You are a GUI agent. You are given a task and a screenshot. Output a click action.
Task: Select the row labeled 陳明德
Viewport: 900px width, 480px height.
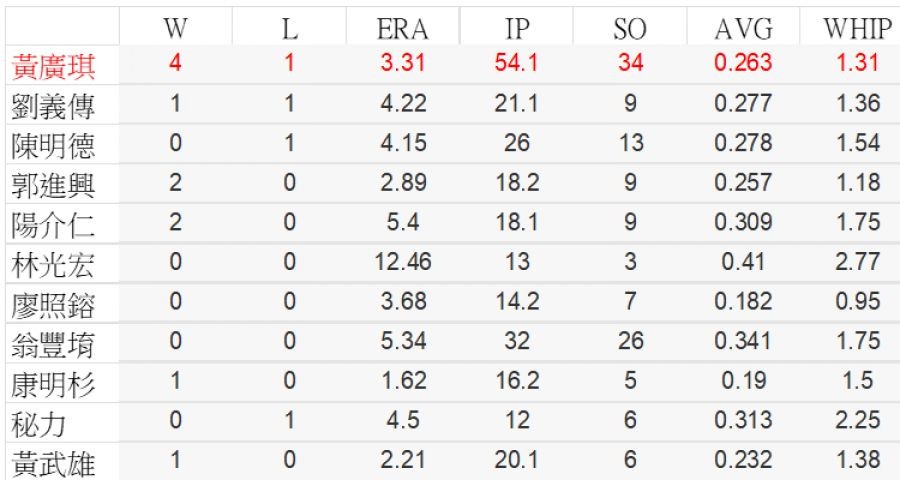[54, 146]
